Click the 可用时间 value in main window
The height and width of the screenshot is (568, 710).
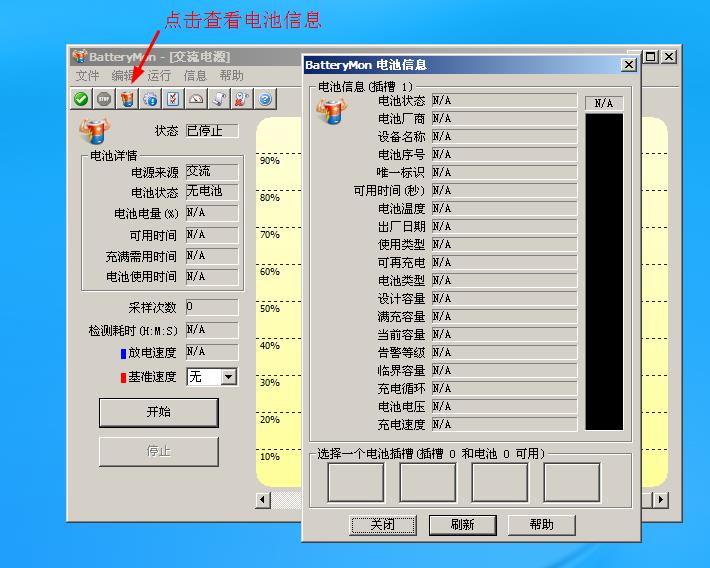click(212, 235)
